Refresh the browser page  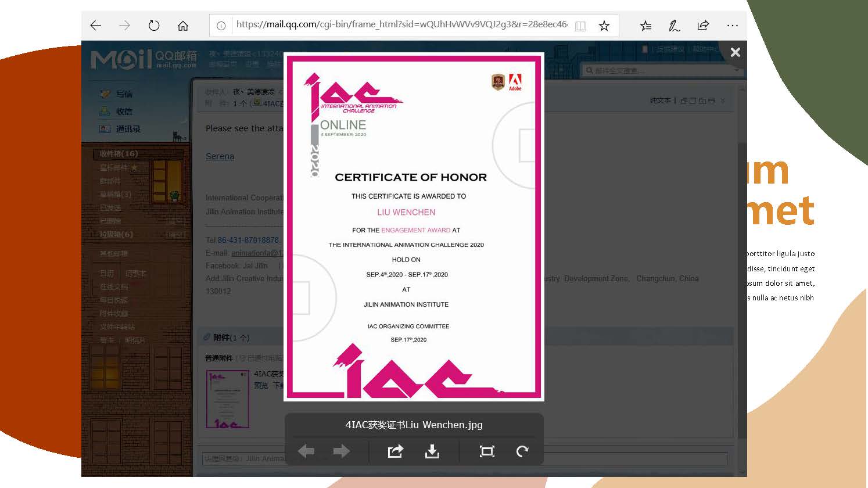click(153, 26)
